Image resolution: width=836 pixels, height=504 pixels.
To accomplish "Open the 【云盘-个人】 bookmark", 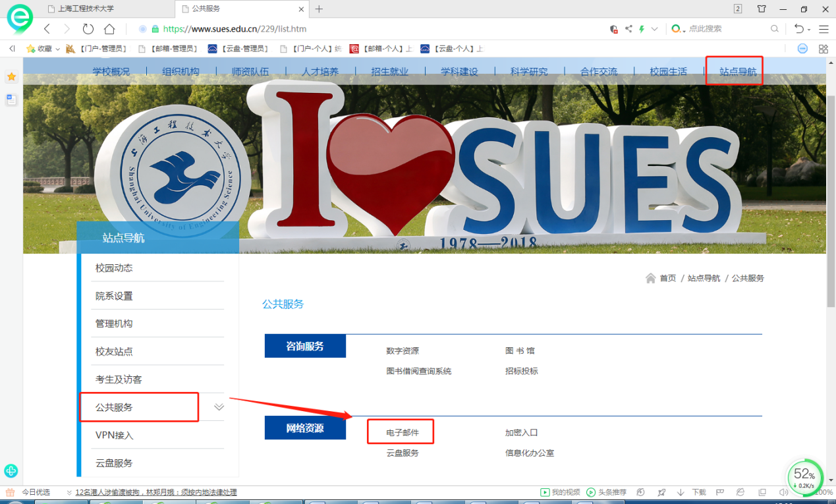I will coord(452,49).
